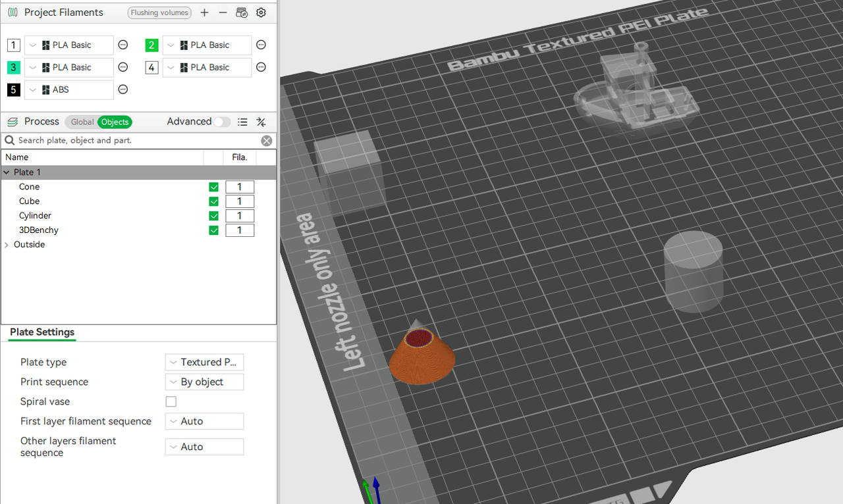Open Print sequence dropdown
843x504 pixels.
point(204,382)
